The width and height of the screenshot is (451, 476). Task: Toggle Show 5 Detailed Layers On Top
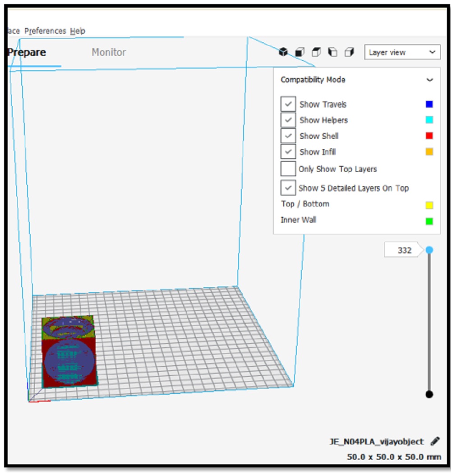[x=288, y=188]
